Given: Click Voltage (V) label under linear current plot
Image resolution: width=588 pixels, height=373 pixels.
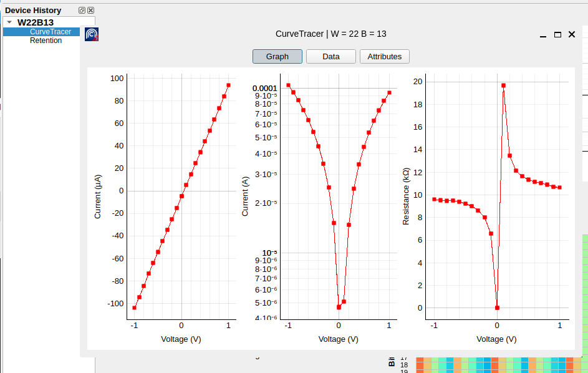Looking at the screenshot, I should pos(181,339).
